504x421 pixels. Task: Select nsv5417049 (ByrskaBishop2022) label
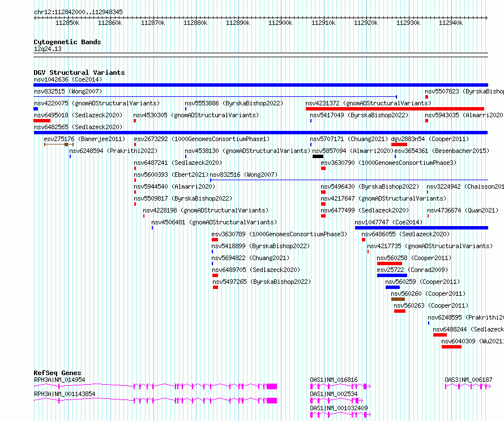click(359, 115)
